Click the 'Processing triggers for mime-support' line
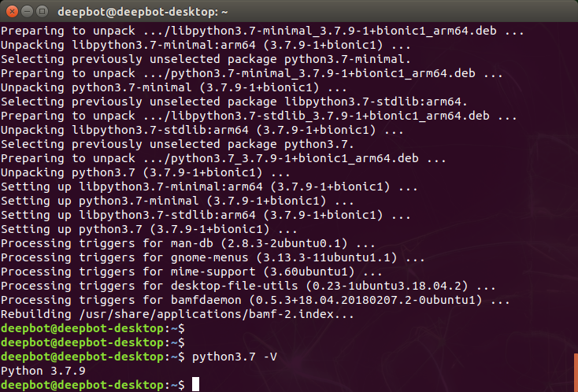This screenshot has height=392, width=578. pos(191,272)
